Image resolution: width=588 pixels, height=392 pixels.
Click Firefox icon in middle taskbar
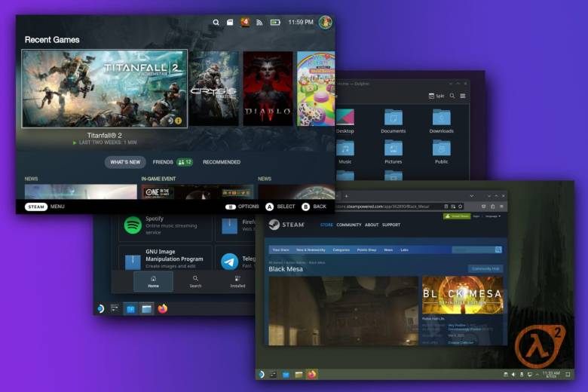coord(162,309)
